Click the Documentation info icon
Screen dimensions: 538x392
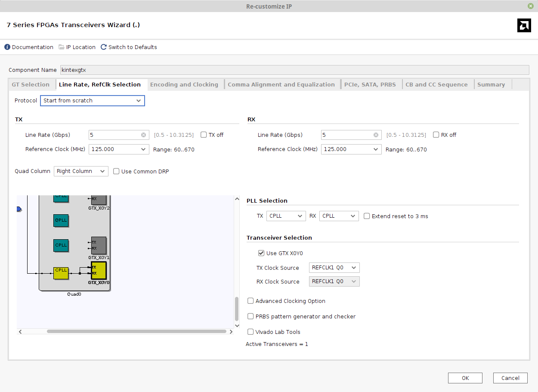click(x=7, y=47)
